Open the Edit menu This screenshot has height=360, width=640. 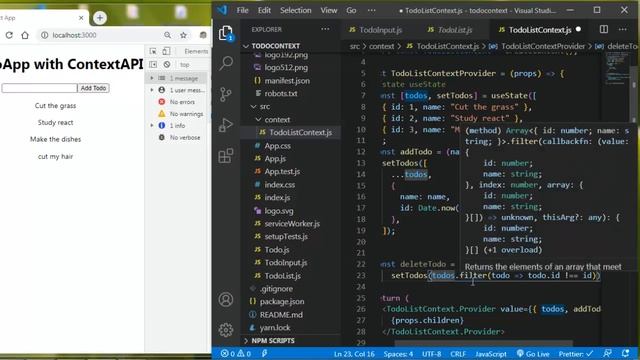[x=264, y=10]
